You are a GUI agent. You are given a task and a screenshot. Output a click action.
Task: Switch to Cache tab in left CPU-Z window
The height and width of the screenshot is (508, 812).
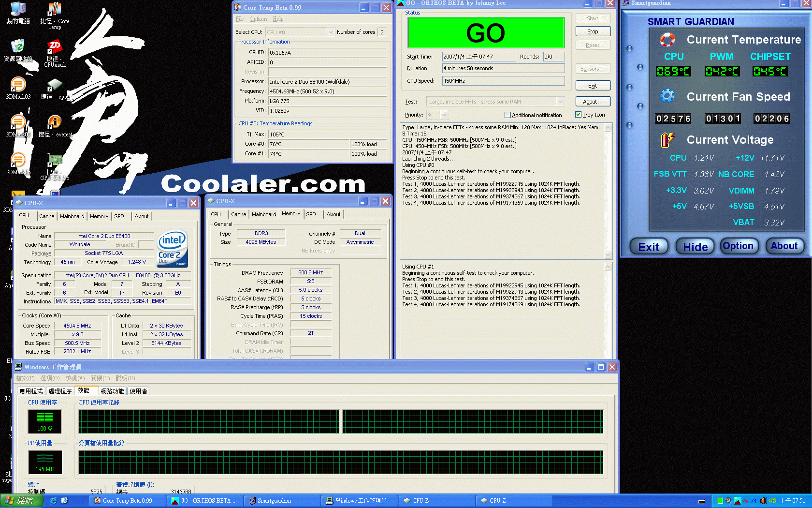47,216
